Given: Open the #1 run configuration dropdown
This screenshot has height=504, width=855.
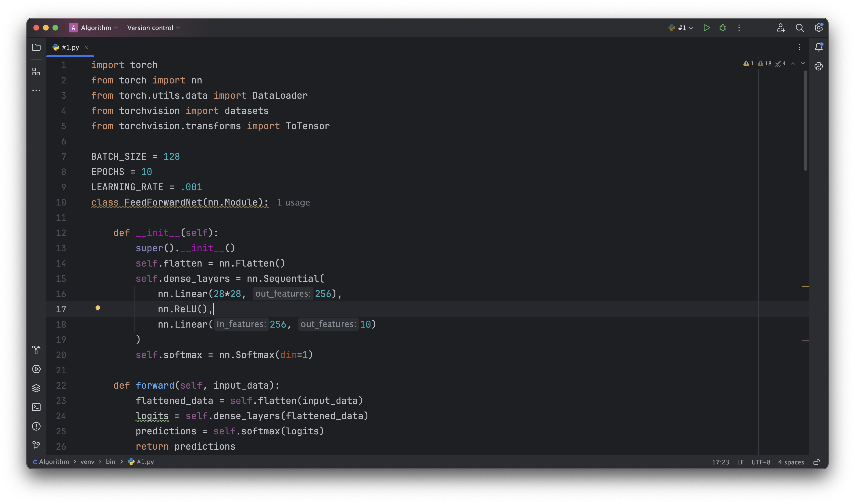Looking at the screenshot, I should click(x=680, y=28).
